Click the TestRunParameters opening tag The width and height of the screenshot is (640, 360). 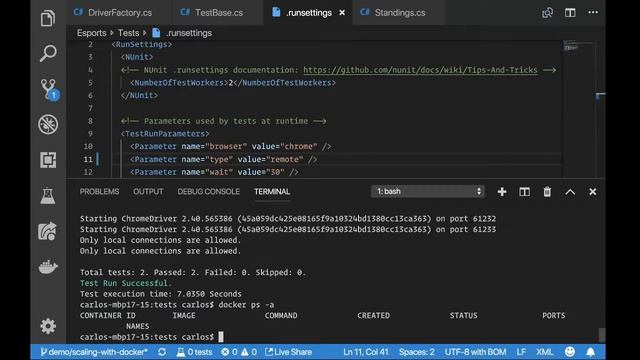pyautogui.click(x=165, y=134)
